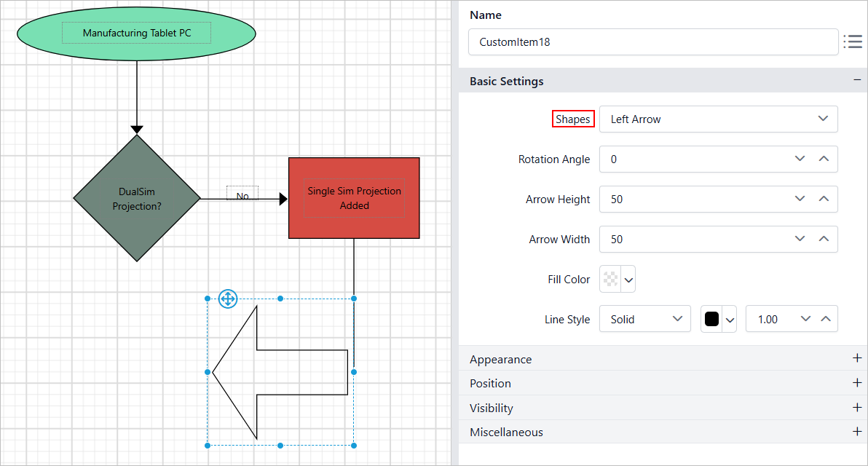Open the black line color picker
Screen dimensions: 868x466
coord(730,319)
